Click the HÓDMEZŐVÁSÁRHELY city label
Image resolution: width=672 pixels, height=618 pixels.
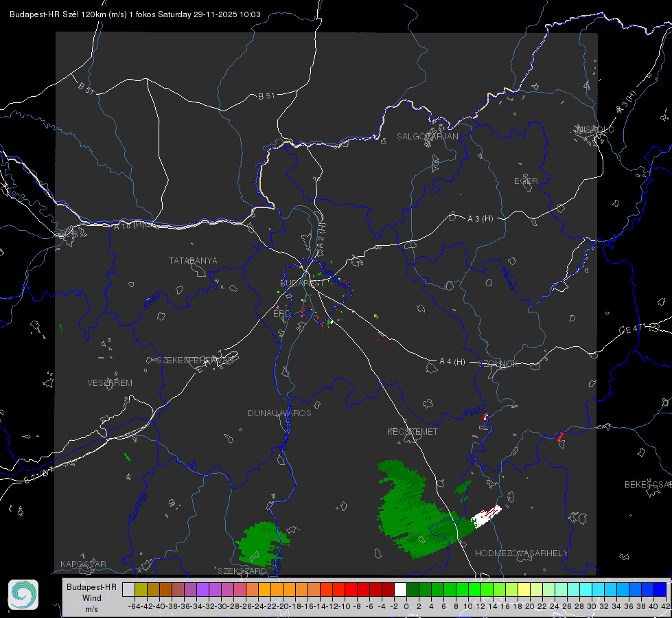click(521, 553)
